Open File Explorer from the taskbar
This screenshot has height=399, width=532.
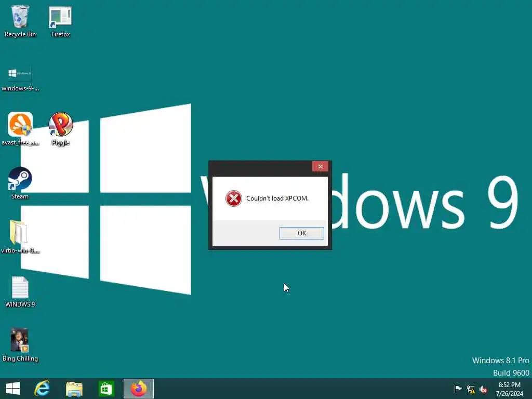[x=74, y=389]
